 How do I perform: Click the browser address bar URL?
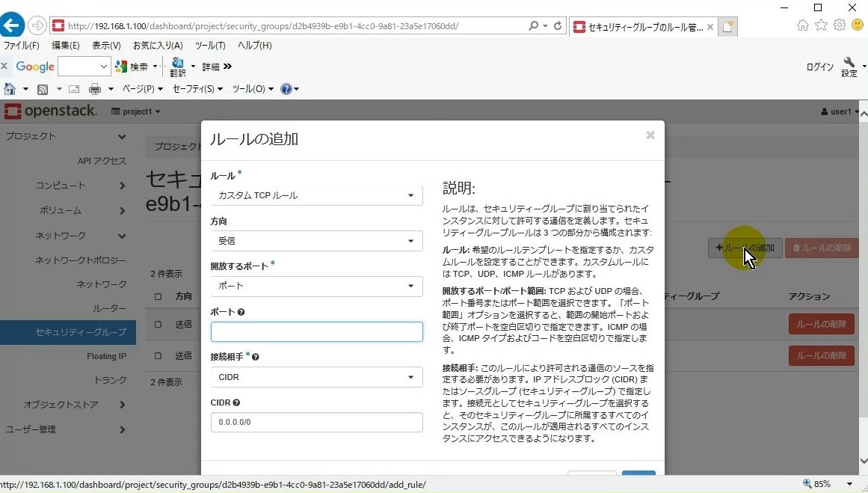tap(263, 26)
